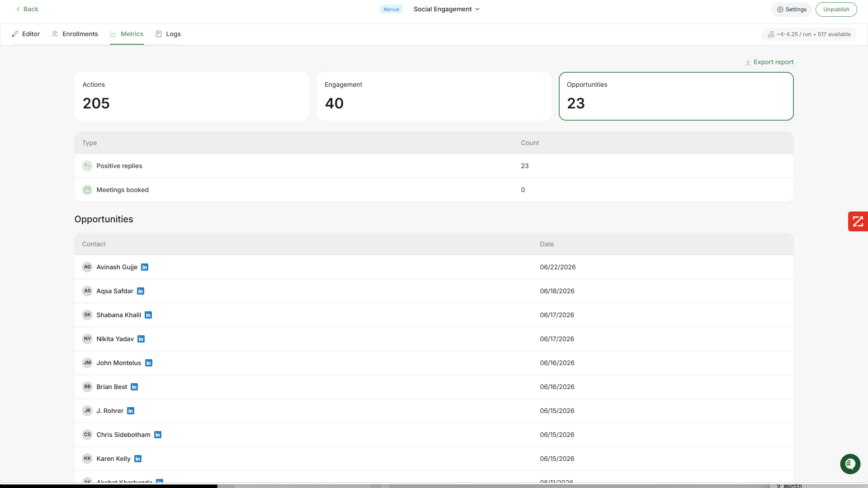Click the red side widget icon
The height and width of the screenshot is (488, 868).
click(x=858, y=221)
